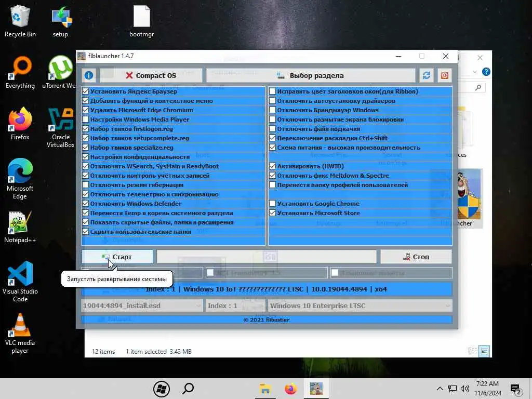Click the Index : 1 field
The width and height of the screenshot is (532, 399).
[x=235, y=305]
